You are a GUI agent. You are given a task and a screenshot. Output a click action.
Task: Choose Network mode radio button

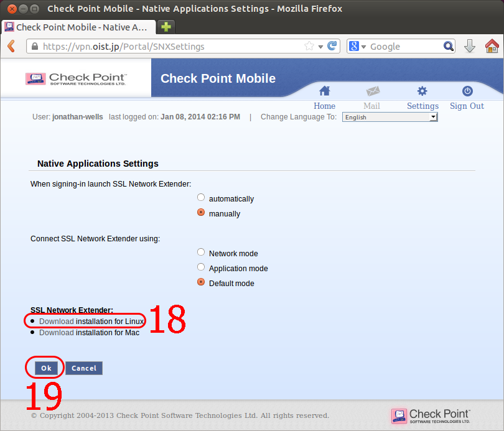click(201, 253)
